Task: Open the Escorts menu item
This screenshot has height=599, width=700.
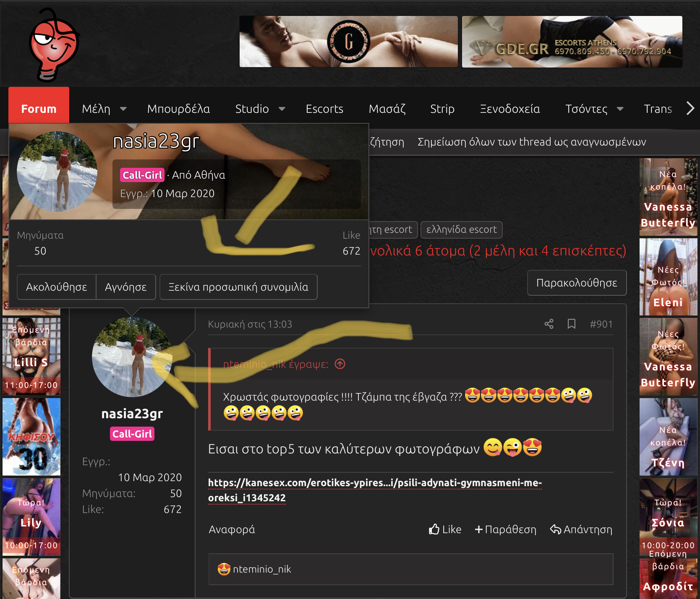Action: [324, 109]
